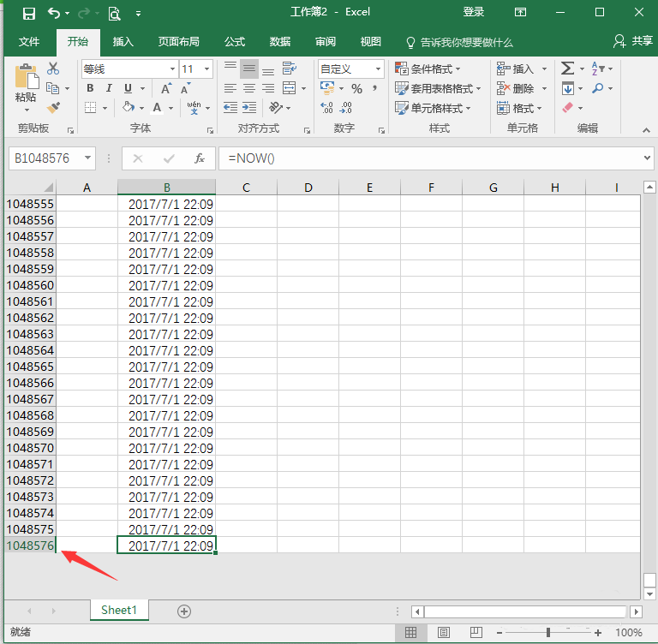Toggle underline formatting

pyautogui.click(x=128, y=88)
